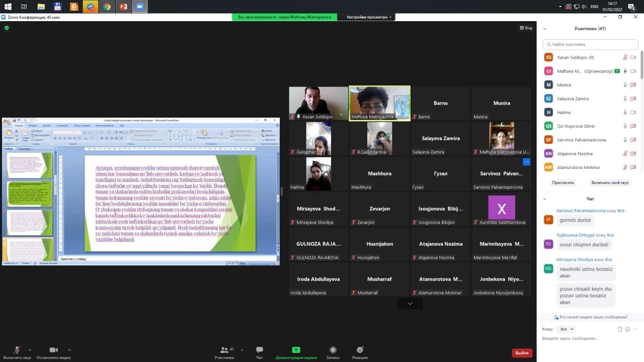Toggle Xasan Siddiqov camera in participant list

(x=633, y=57)
